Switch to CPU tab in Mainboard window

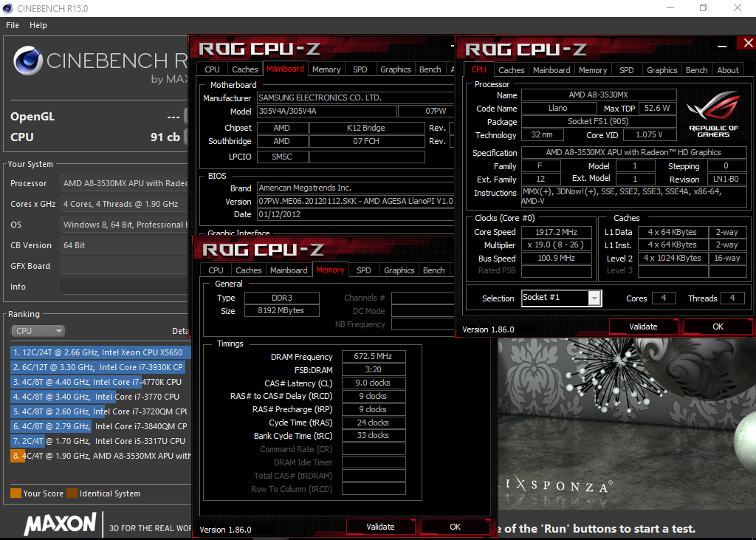(x=212, y=69)
